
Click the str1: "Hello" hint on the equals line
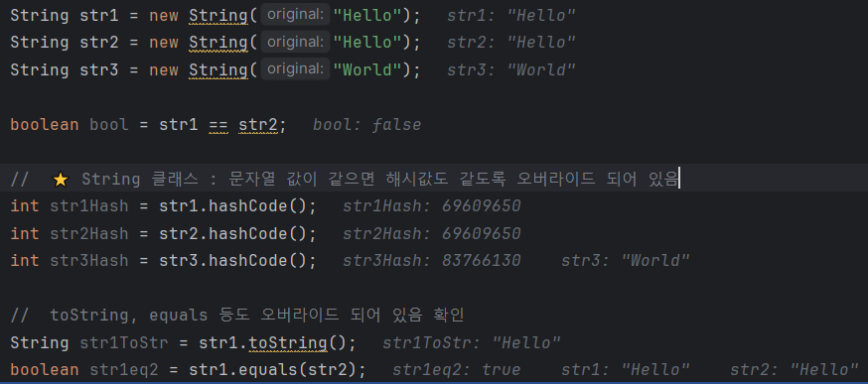[626, 370]
